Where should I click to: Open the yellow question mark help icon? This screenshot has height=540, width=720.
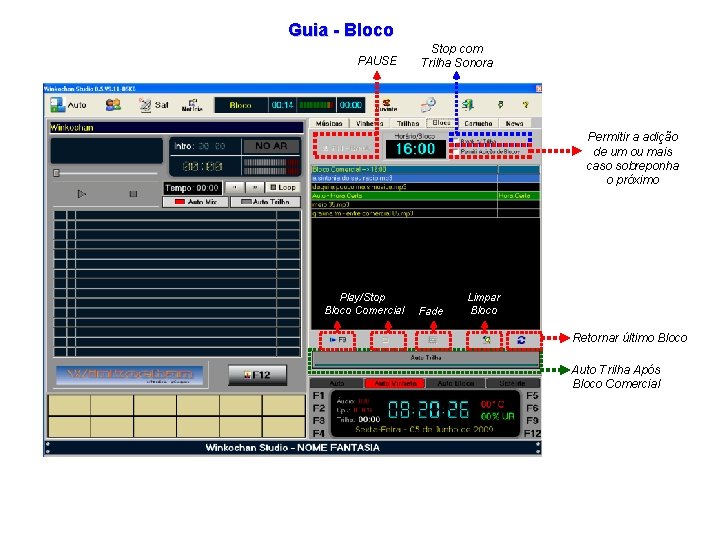click(x=525, y=105)
